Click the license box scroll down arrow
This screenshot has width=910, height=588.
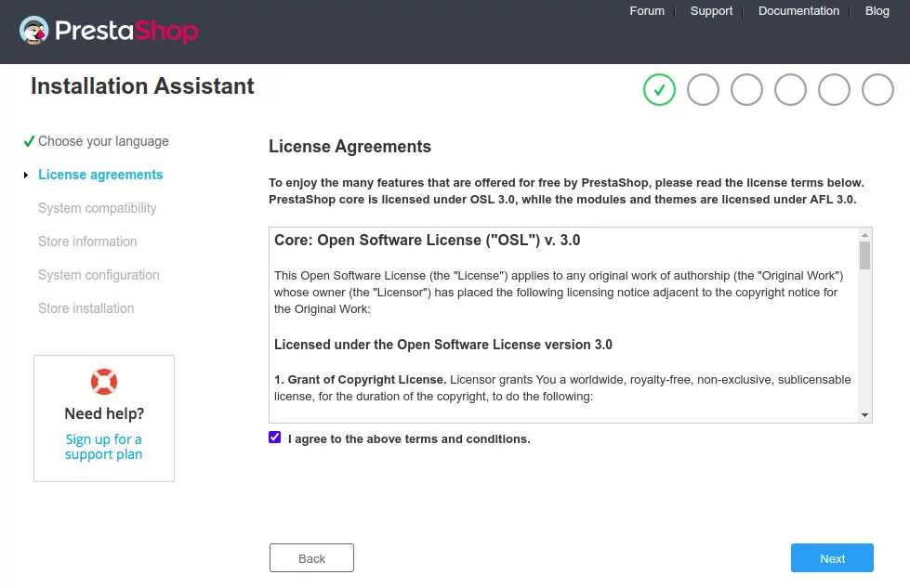tap(864, 414)
